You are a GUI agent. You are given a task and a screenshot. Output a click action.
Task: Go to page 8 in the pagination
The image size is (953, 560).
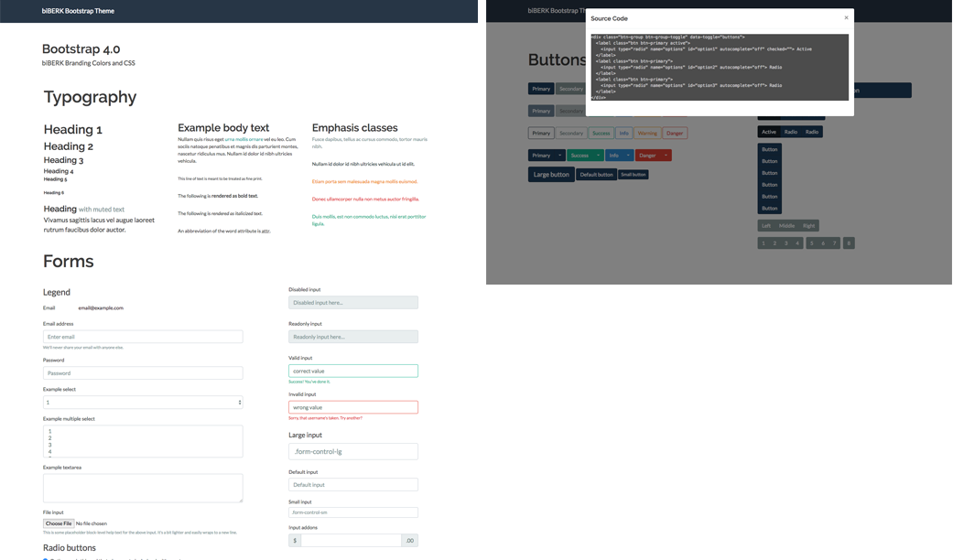click(849, 243)
